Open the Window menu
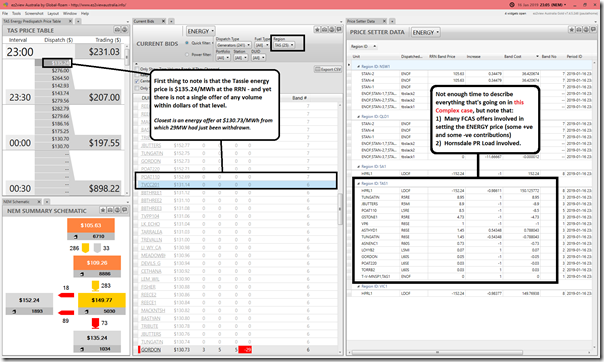This screenshot has height=362, width=604. (70, 13)
